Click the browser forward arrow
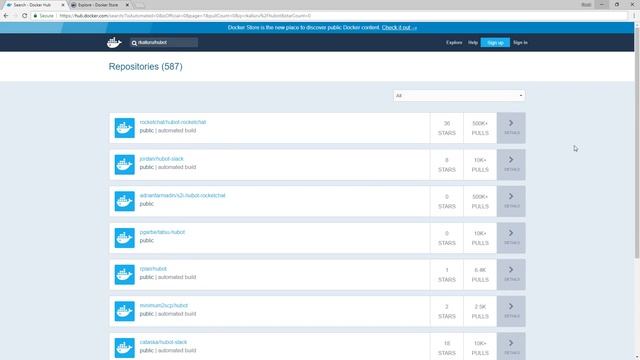This screenshot has height=360, width=640. tap(15, 16)
